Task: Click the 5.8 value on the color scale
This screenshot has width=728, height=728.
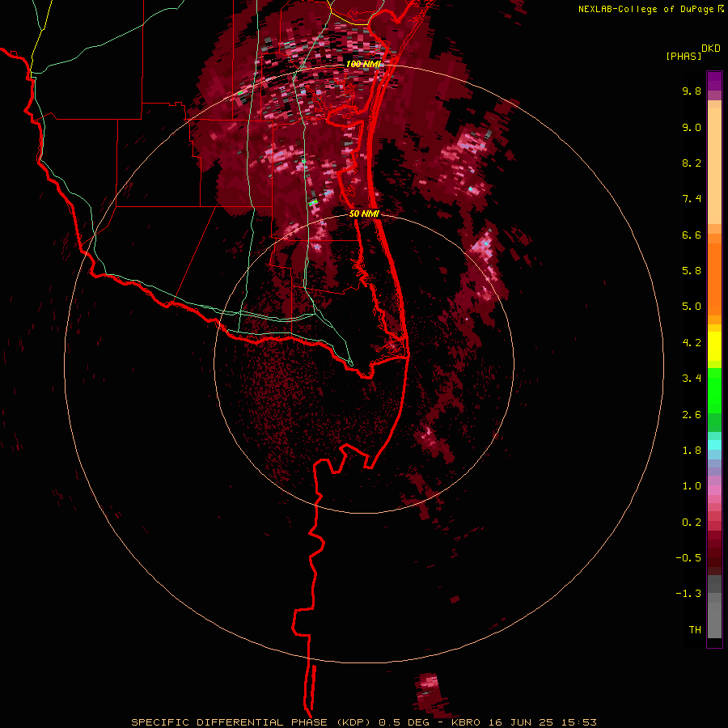Action: pos(692,271)
